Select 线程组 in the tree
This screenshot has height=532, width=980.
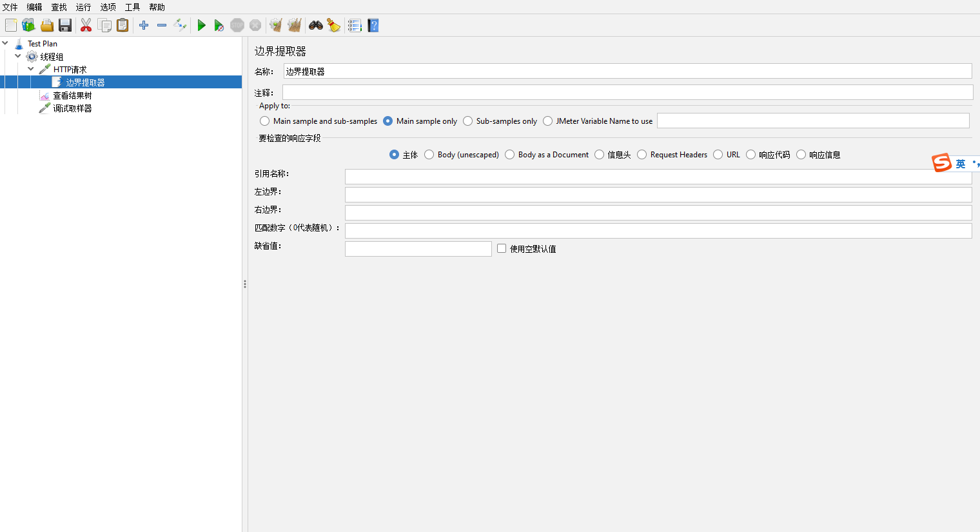coord(52,57)
